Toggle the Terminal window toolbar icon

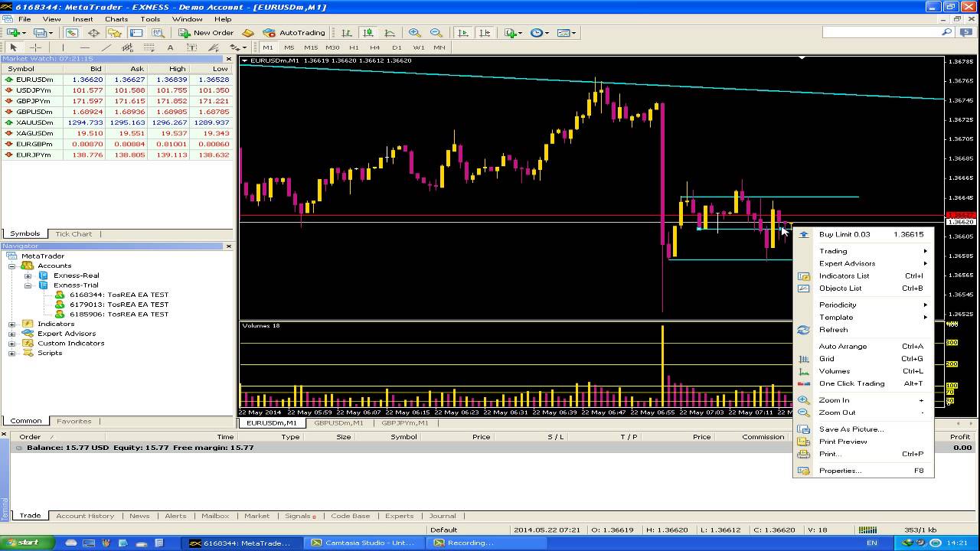[x=136, y=33]
